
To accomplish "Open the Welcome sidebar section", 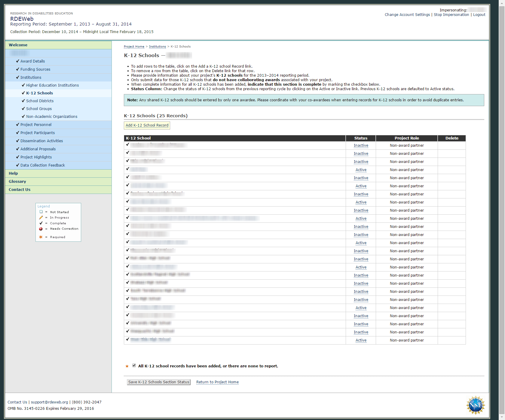I will [18, 45].
